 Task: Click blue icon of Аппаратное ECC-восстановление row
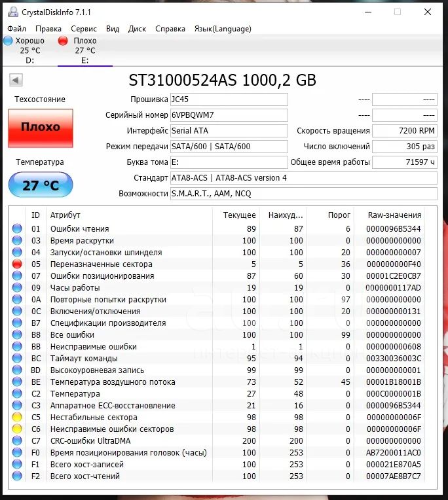(17, 406)
